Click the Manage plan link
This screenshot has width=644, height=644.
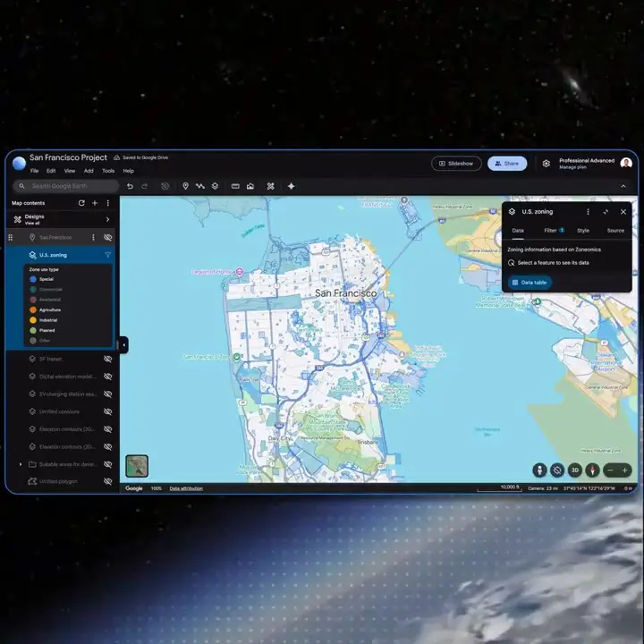coord(572,167)
